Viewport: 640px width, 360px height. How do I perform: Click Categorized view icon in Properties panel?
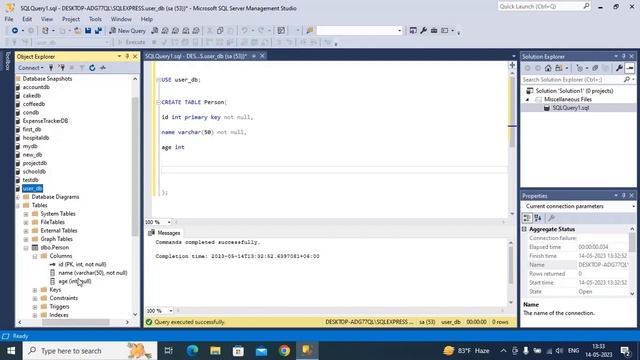[527, 218]
